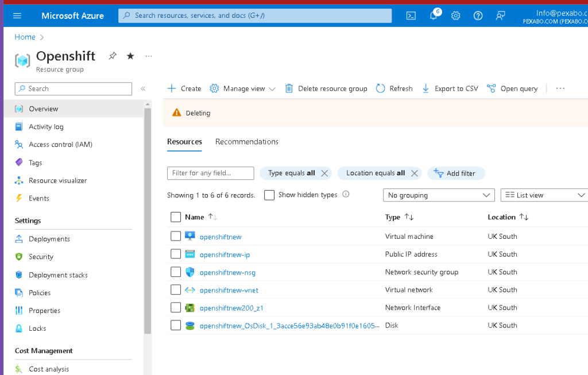Open the help question mark menu
Screen dimensions: 588x375
click(x=478, y=16)
